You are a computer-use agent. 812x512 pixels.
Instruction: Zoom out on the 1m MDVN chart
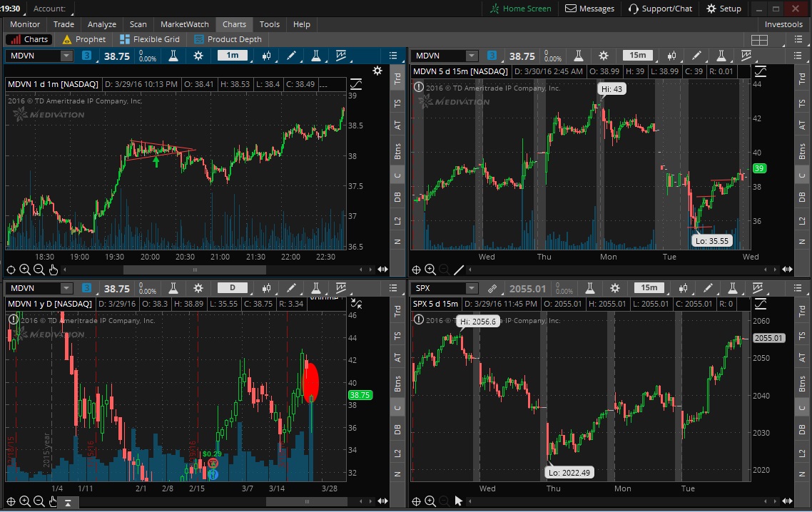[x=39, y=270]
